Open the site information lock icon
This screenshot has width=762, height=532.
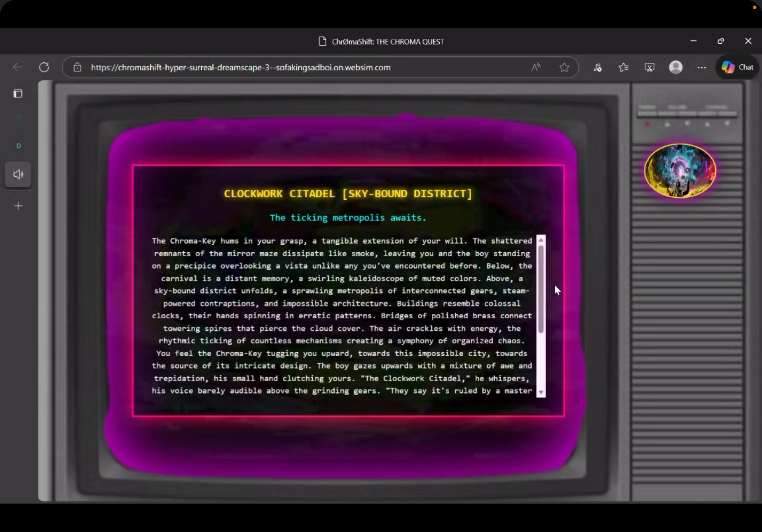77,67
